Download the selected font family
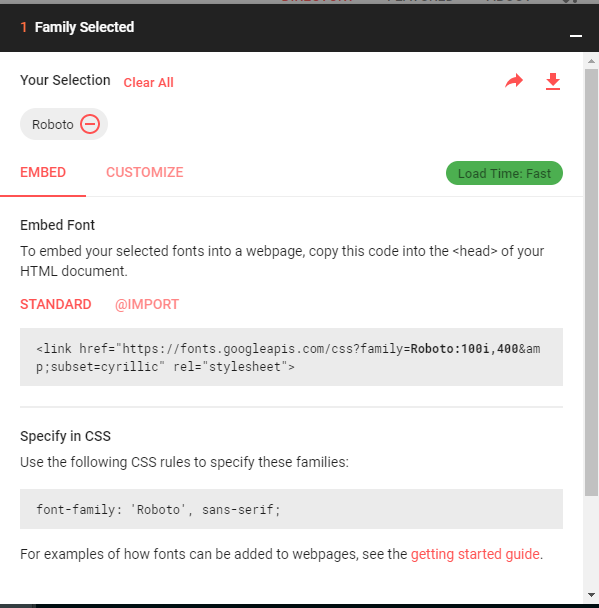 553,81
